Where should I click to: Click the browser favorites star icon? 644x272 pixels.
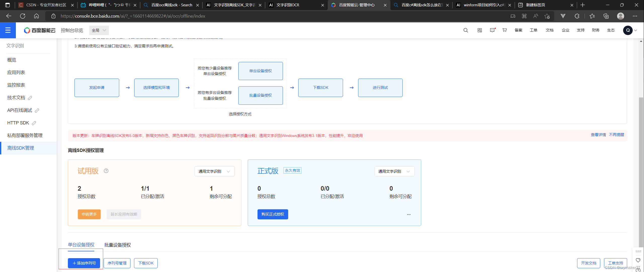(x=592, y=16)
